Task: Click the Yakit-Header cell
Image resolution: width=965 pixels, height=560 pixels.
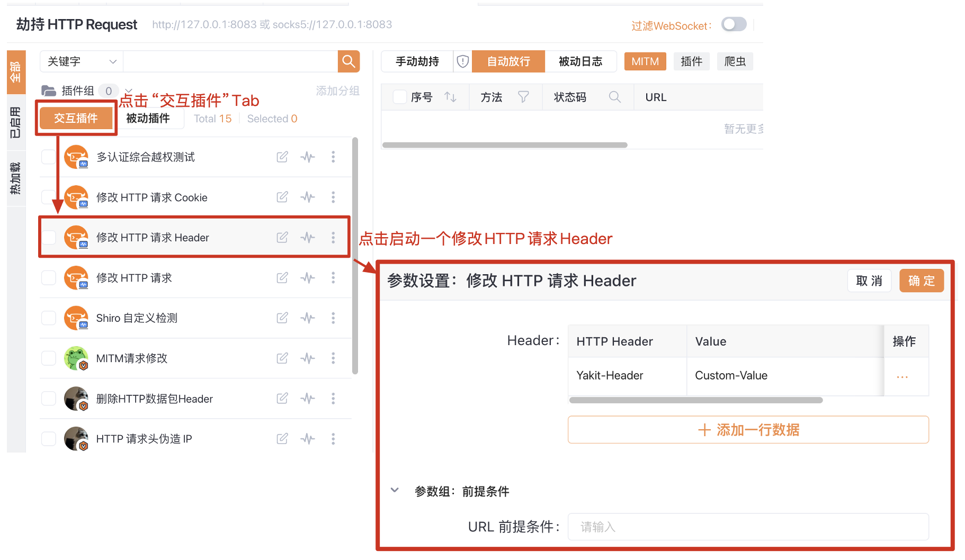Action: point(628,375)
